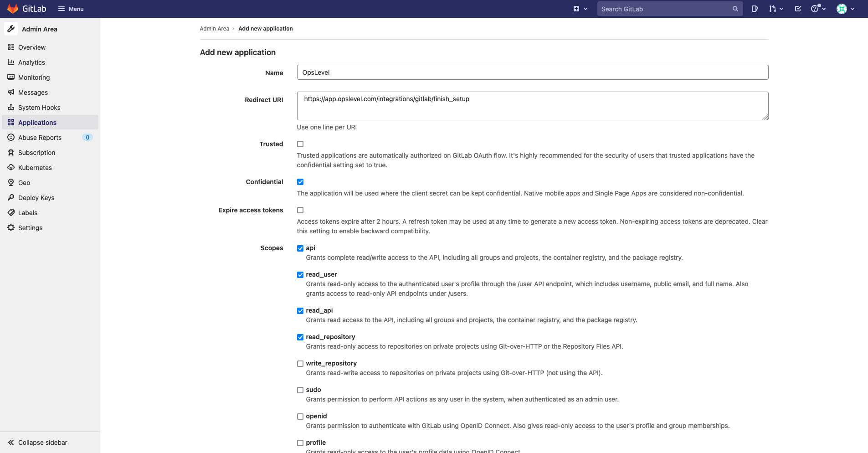Click the Monitoring monitor icon

tap(11, 77)
